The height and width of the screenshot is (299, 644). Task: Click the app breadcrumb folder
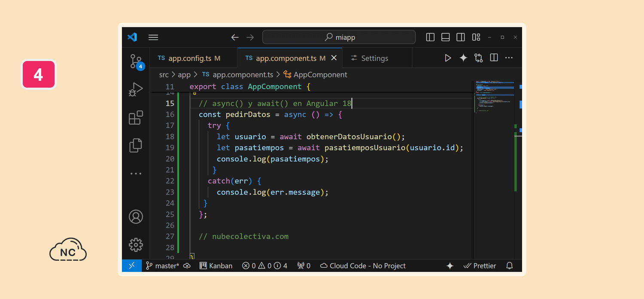(x=184, y=75)
